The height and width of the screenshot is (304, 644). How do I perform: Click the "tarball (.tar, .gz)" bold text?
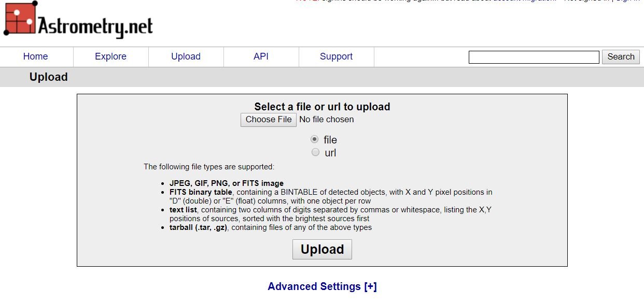click(x=199, y=227)
